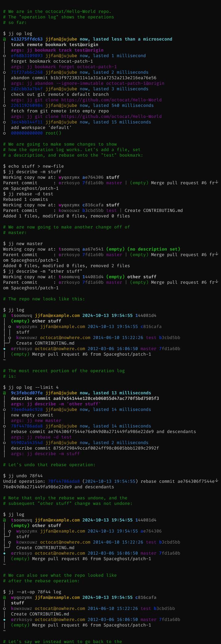Click 'lasted less than a microsecond' text
Screen dimensions: 221x644
pyautogui.click(x=133, y=39)
